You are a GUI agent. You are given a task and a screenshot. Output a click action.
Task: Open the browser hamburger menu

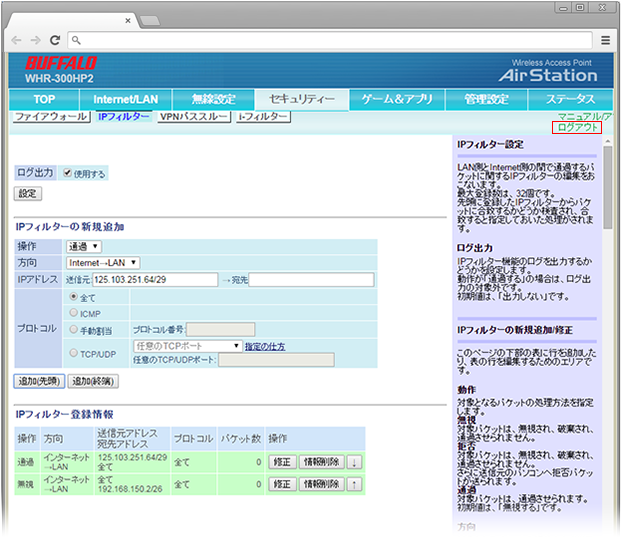tap(605, 40)
